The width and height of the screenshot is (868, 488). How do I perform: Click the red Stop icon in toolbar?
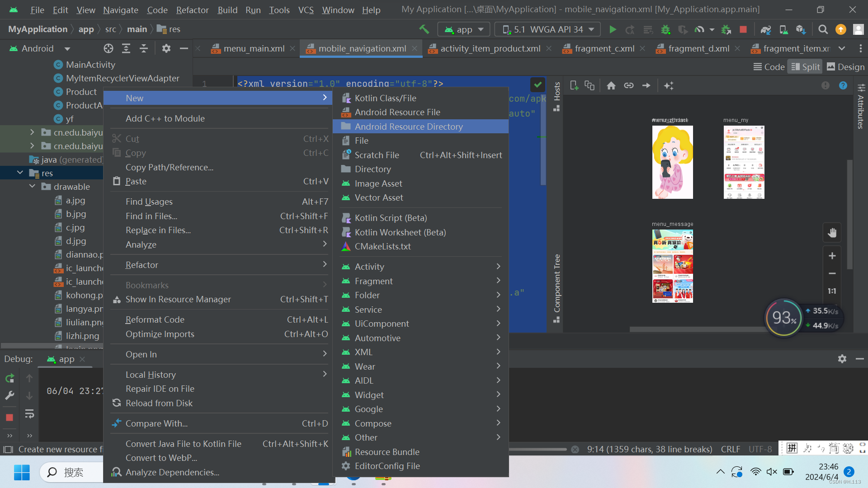[743, 29]
